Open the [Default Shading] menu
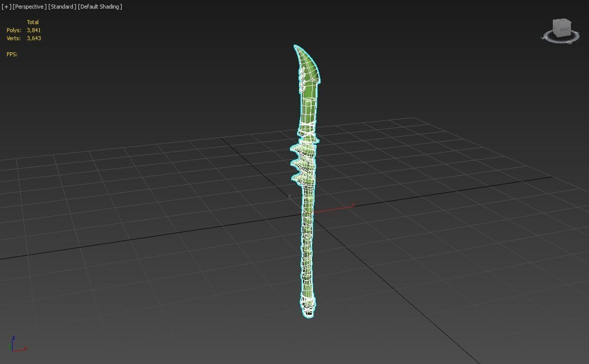The image size is (589, 364). click(100, 7)
